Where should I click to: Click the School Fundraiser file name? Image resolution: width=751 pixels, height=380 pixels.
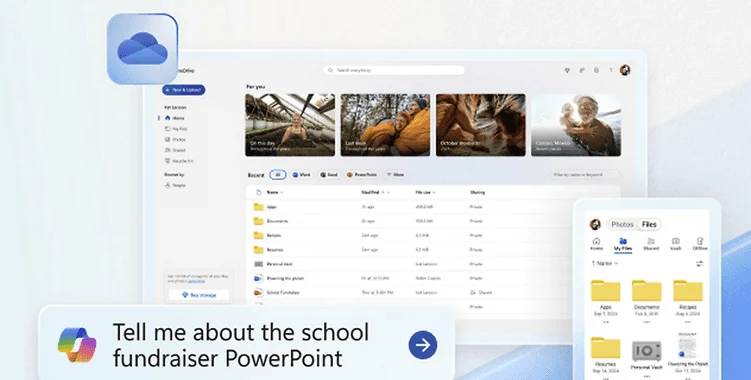click(283, 292)
